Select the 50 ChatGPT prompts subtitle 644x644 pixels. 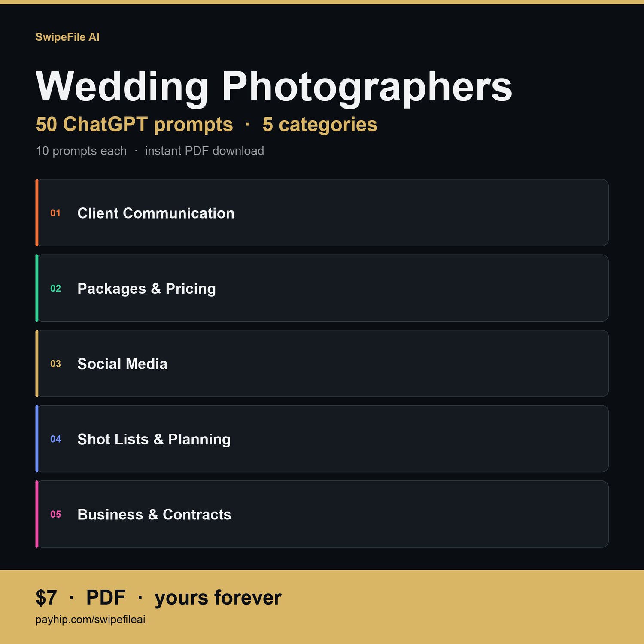click(134, 125)
